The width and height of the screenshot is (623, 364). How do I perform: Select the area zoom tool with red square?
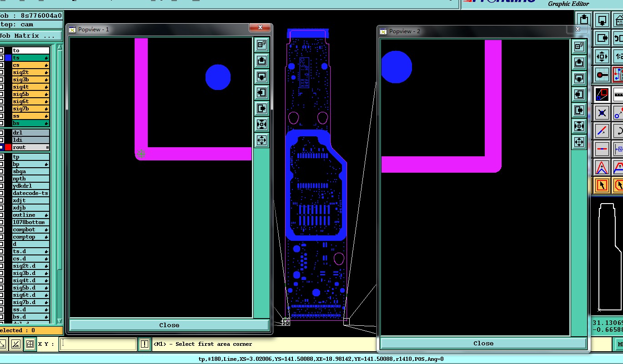point(602,95)
